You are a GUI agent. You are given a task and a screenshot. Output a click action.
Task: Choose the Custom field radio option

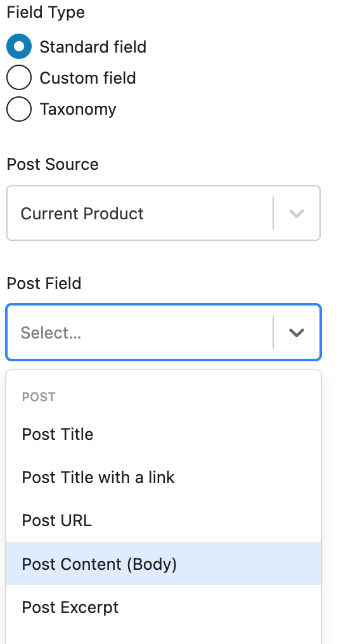[x=19, y=77]
